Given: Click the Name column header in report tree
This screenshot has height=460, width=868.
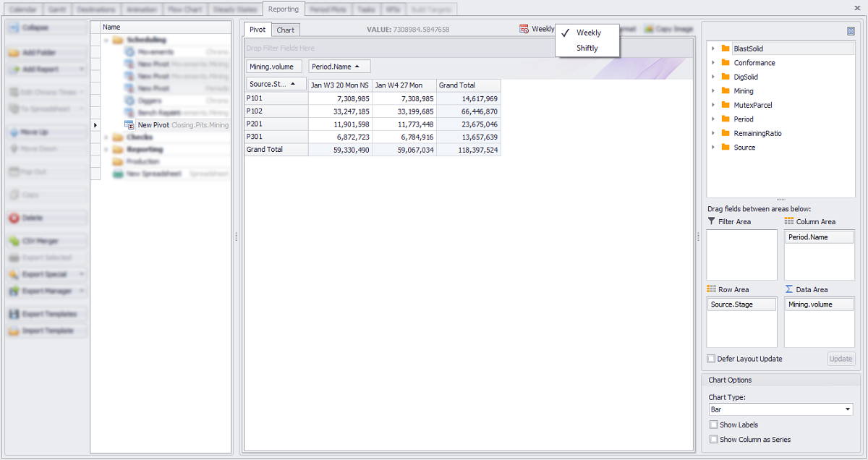Looking at the screenshot, I should tap(166, 27).
